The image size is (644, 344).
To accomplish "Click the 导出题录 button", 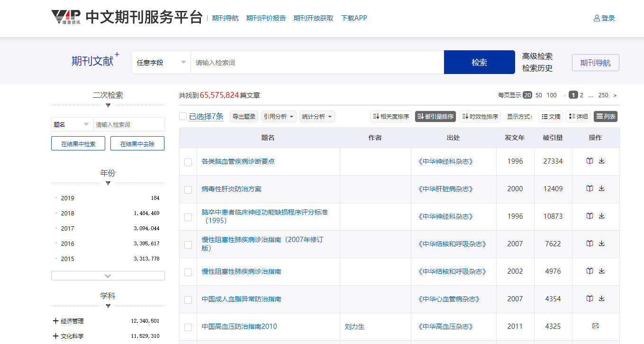I will (244, 116).
